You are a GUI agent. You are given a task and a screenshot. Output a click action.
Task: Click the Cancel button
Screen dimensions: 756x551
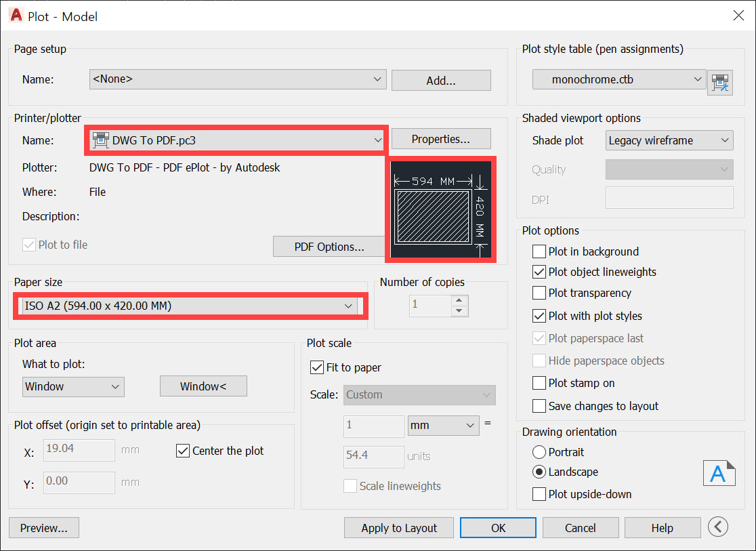(x=581, y=528)
